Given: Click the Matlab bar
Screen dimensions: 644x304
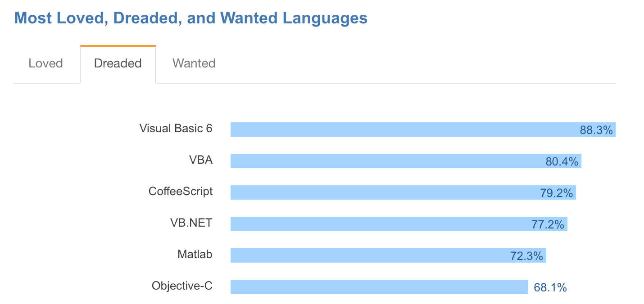Looking at the screenshot, I should (x=365, y=255).
